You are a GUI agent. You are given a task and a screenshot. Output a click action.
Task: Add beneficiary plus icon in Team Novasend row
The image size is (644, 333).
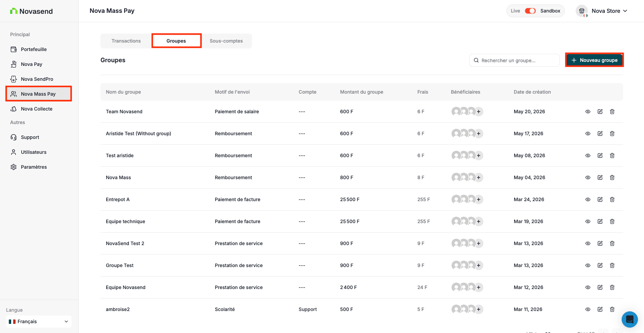coord(479,112)
